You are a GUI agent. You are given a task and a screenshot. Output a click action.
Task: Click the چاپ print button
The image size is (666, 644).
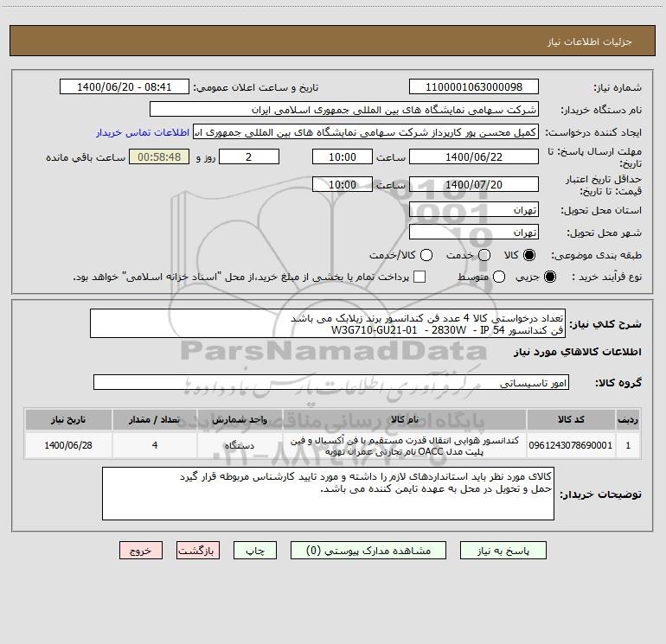coord(255,551)
